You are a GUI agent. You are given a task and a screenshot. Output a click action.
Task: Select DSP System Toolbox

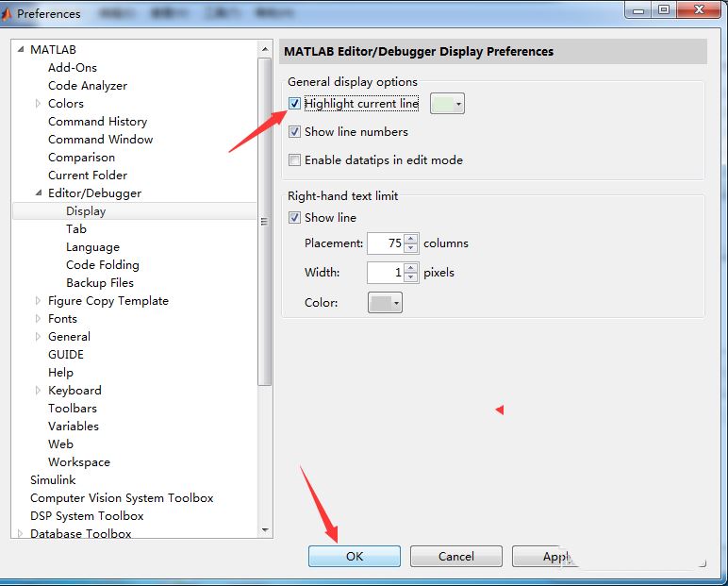[x=87, y=516]
